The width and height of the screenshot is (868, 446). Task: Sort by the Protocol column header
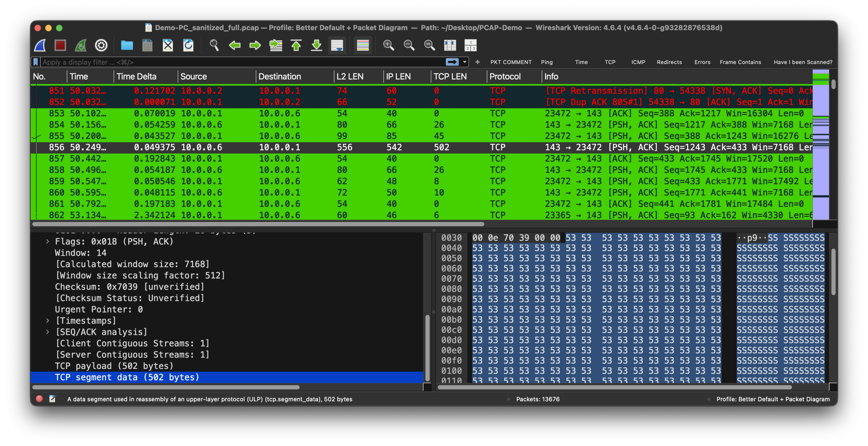click(x=514, y=77)
